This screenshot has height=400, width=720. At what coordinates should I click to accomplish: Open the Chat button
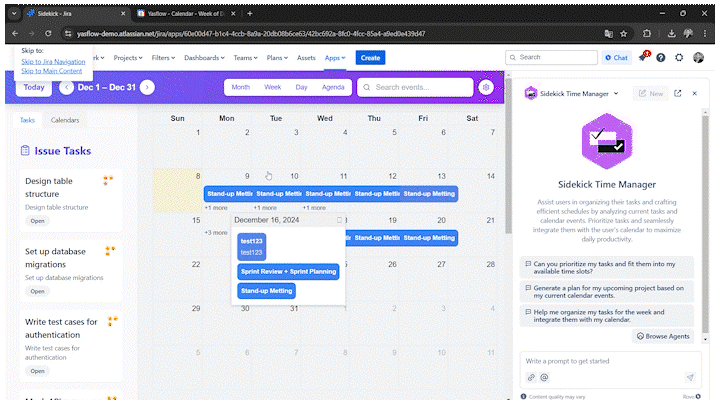(x=616, y=57)
